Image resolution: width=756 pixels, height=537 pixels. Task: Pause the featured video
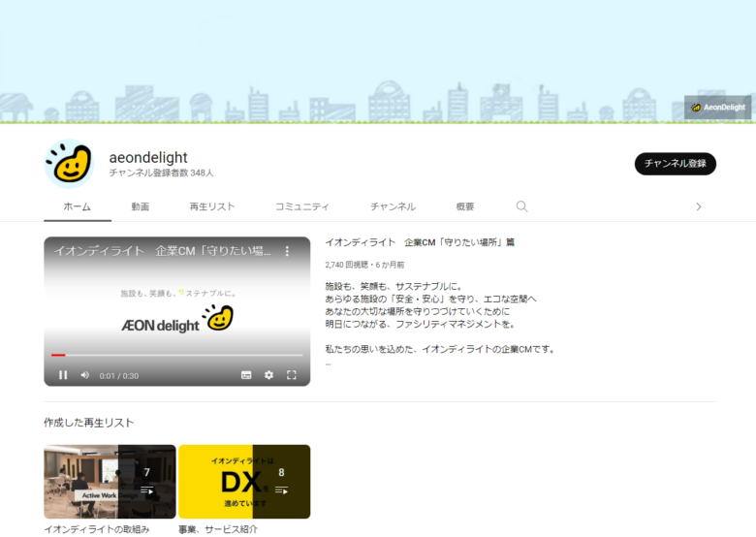click(63, 375)
